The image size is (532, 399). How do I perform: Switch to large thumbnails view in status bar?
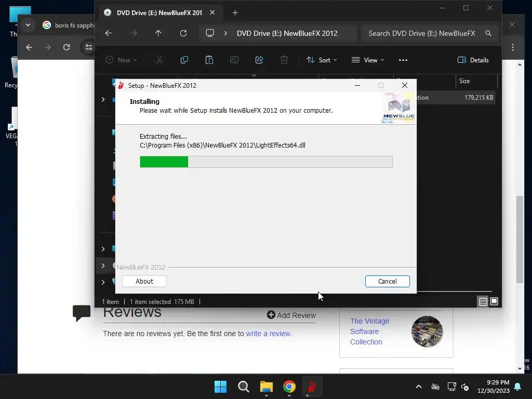point(494,301)
